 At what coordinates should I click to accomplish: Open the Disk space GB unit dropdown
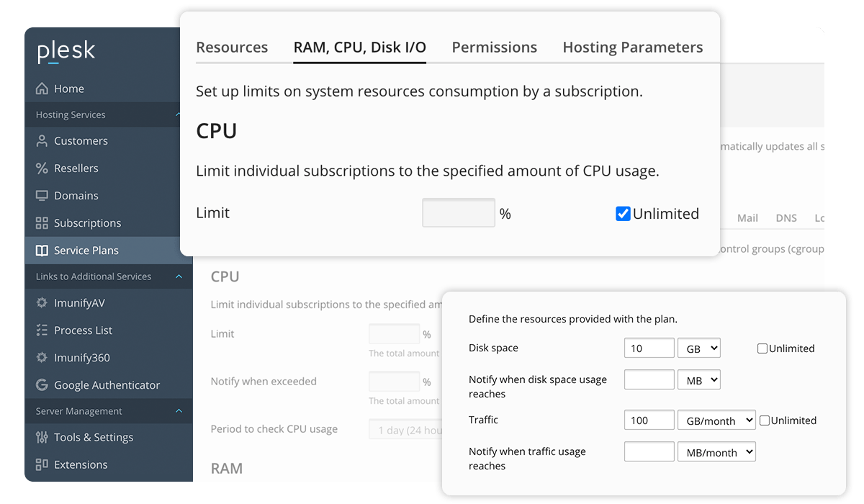698,348
